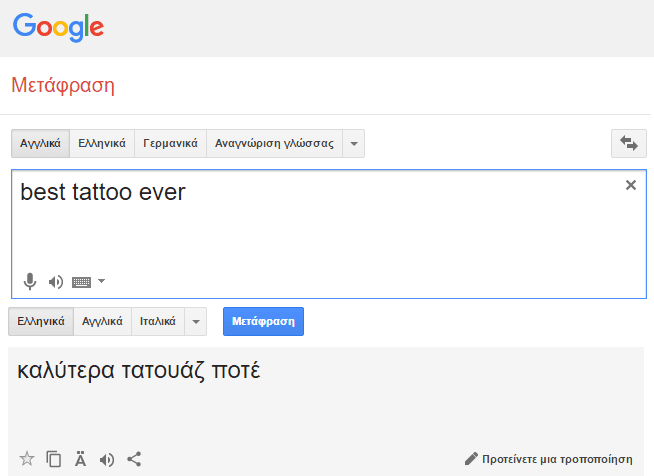Expand the target language dropdown arrow
This screenshot has width=654, height=476.
tap(196, 321)
